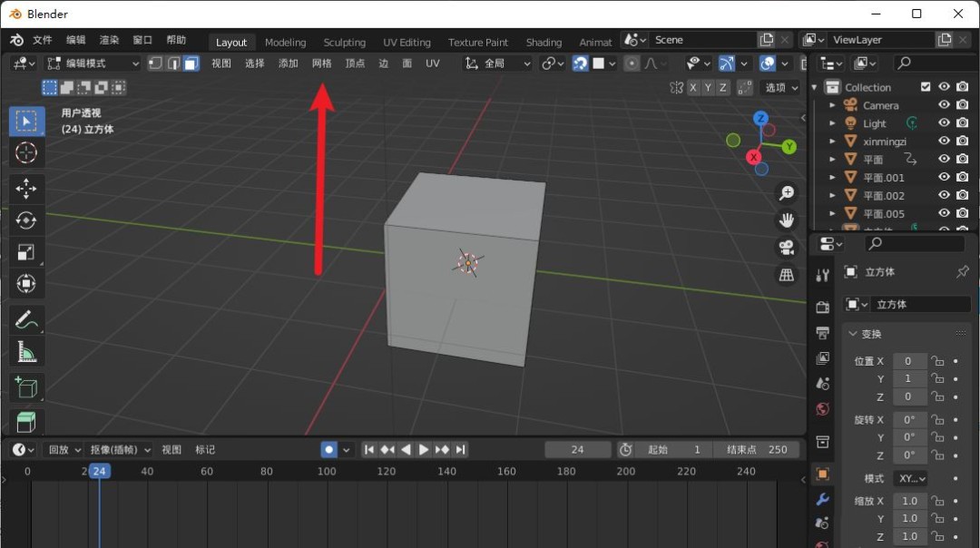This screenshot has height=548, width=980.
Task: Click the current frame field showing 24
Action: [578, 449]
